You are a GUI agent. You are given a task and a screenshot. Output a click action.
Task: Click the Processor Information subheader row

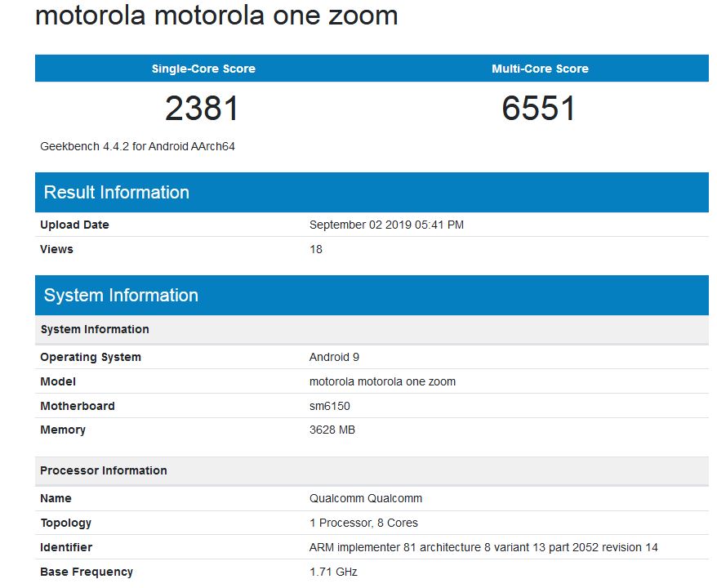tap(372, 470)
